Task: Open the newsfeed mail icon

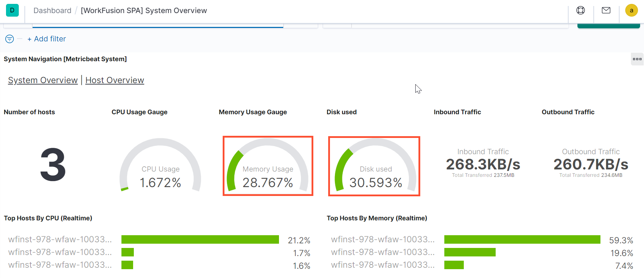Action: [x=606, y=10]
